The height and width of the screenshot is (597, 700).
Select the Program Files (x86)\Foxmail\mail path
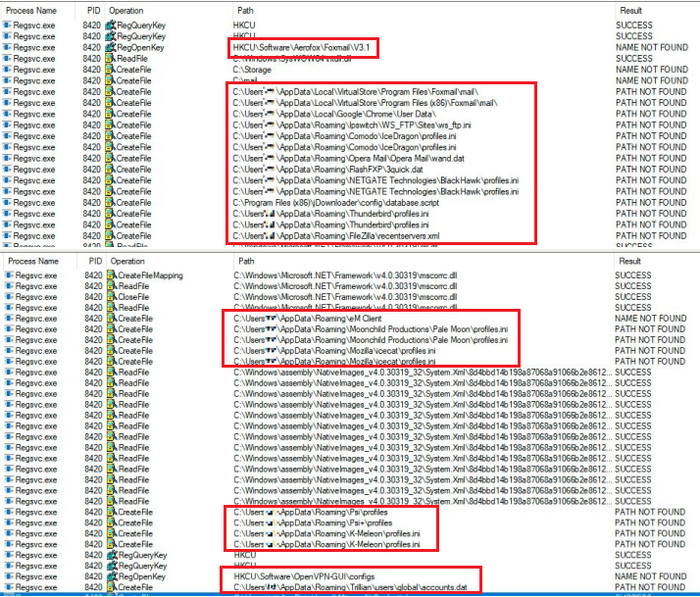[x=365, y=103]
